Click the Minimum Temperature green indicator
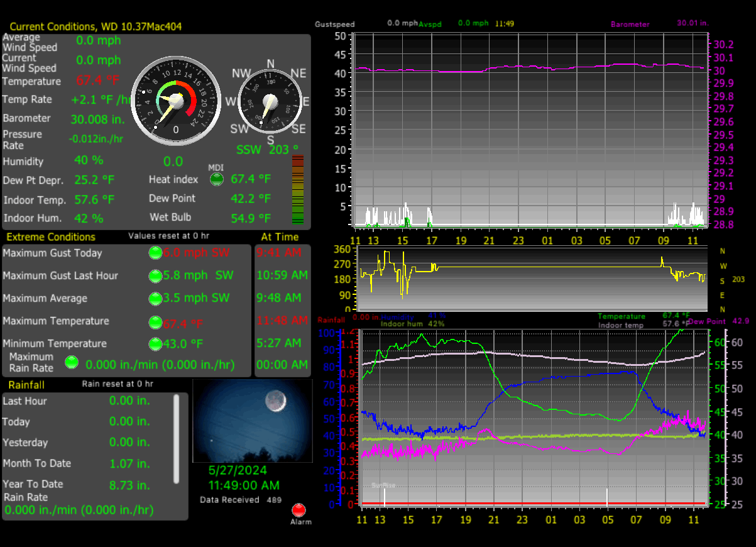This screenshot has height=547, width=756. pyautogui.click(x=155, y=344)
